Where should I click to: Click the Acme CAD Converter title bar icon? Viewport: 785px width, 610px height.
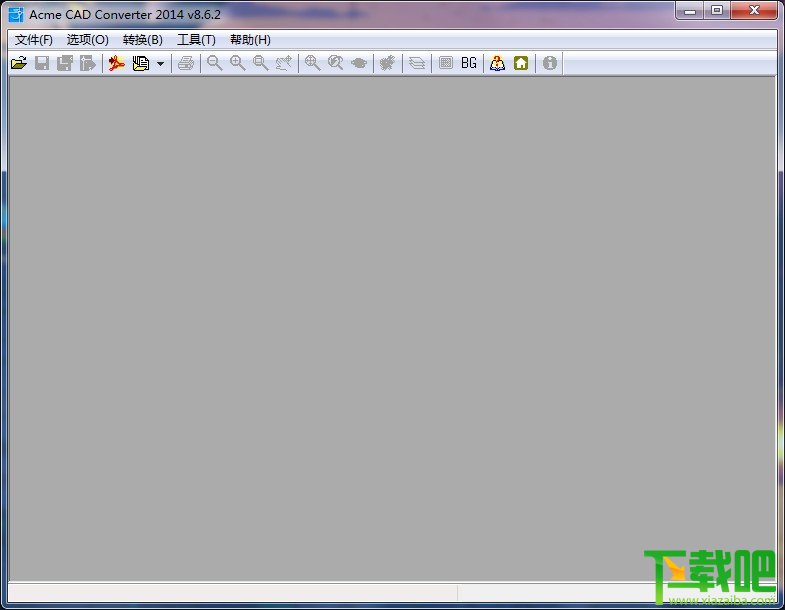(16, 15)
